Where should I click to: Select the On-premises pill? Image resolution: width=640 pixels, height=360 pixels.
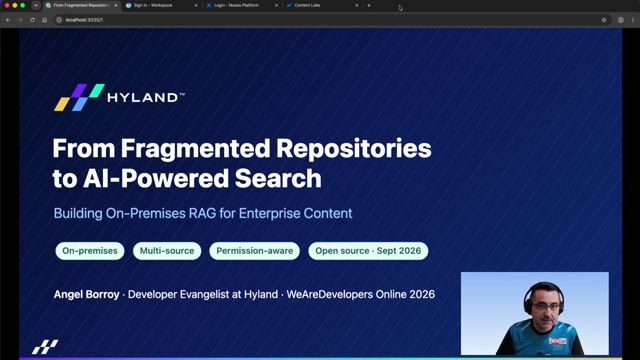click(90, 251)
